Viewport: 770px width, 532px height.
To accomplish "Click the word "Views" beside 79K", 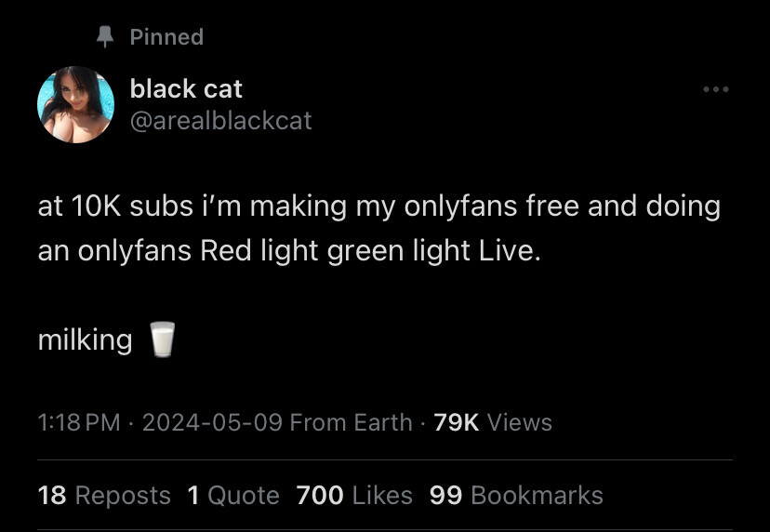I will tap(520, 422).
